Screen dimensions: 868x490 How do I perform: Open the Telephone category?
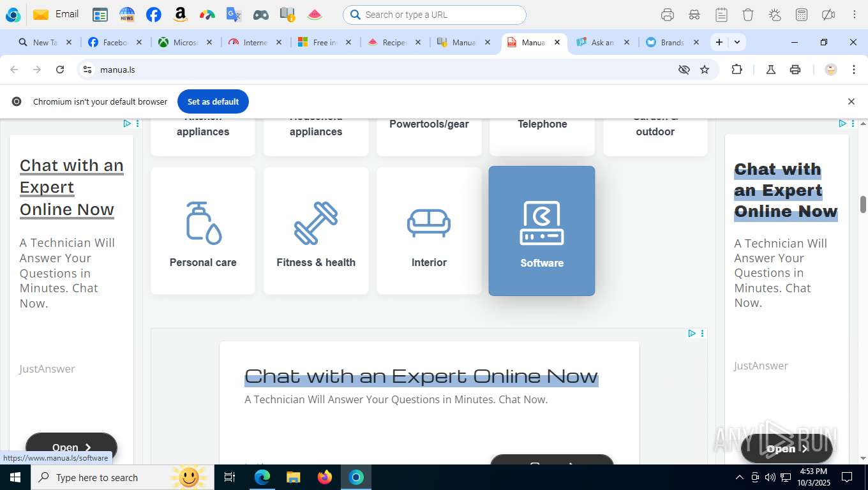coord(542,137)
